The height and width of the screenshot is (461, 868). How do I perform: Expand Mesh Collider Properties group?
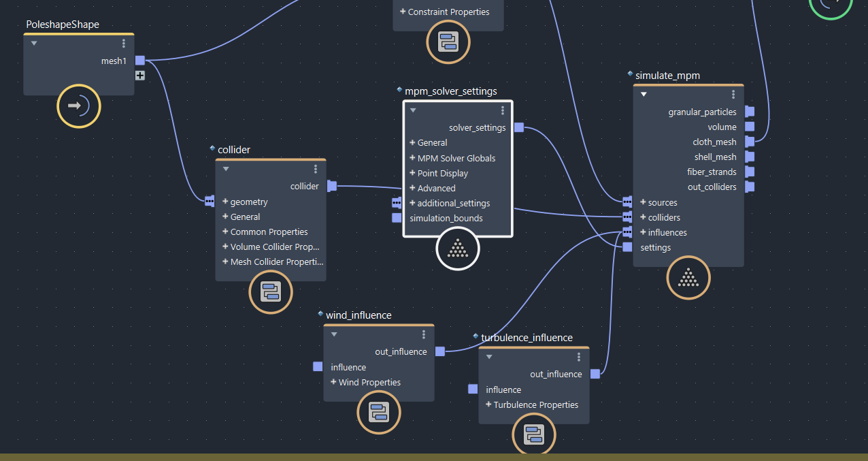coord(226,261)
